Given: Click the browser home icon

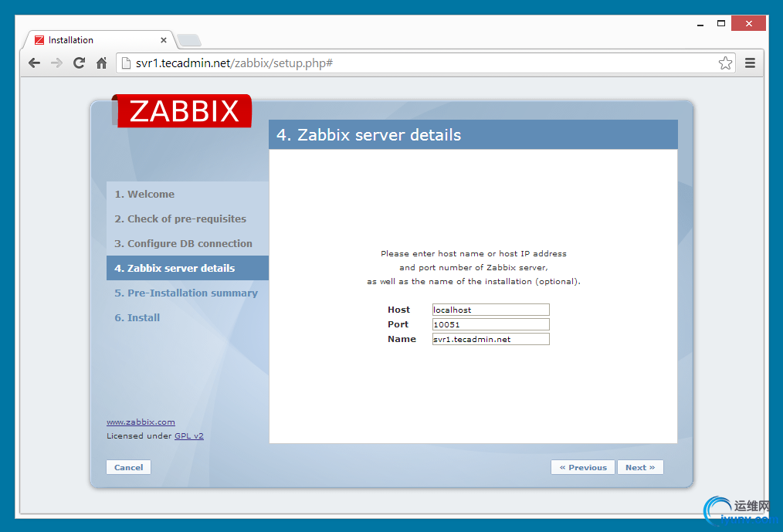Looking at the screenshot, I should pyautogui.click(x=100, y=63).
